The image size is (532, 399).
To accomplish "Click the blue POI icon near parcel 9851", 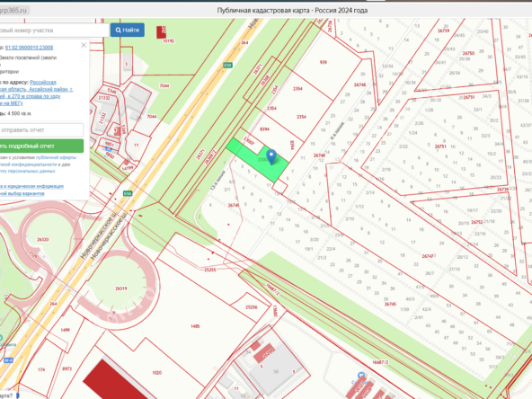I will [x=108, y=148].
